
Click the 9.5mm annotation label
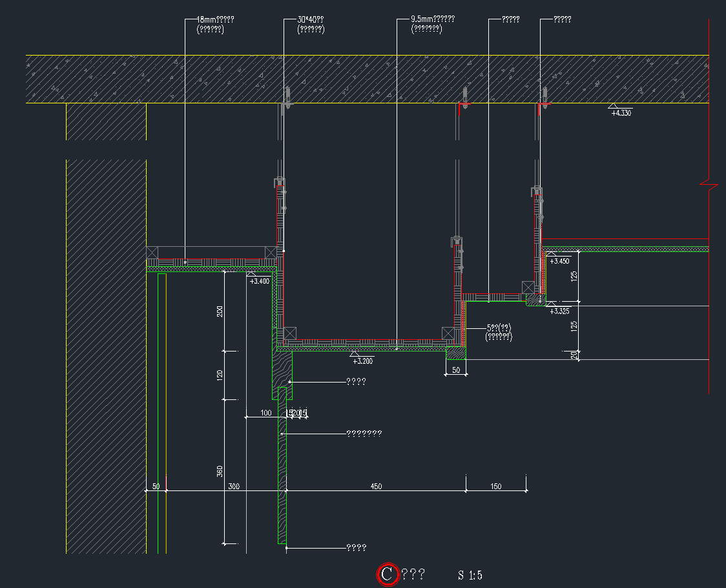coord(432,20)
